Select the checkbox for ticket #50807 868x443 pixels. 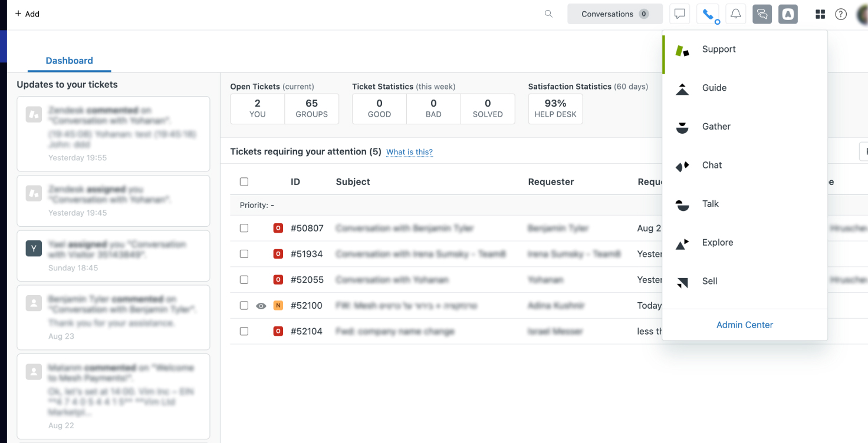point(244,228)
